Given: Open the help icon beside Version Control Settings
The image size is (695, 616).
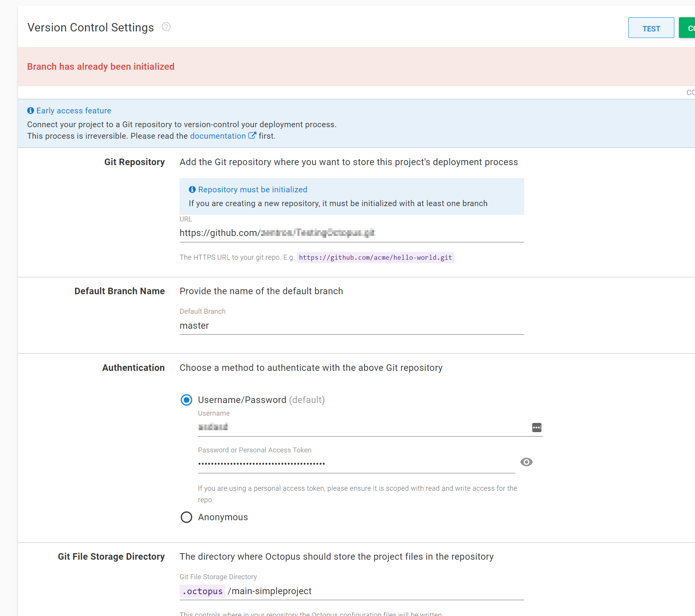Looking at the screenshot, I should [166, 27].
